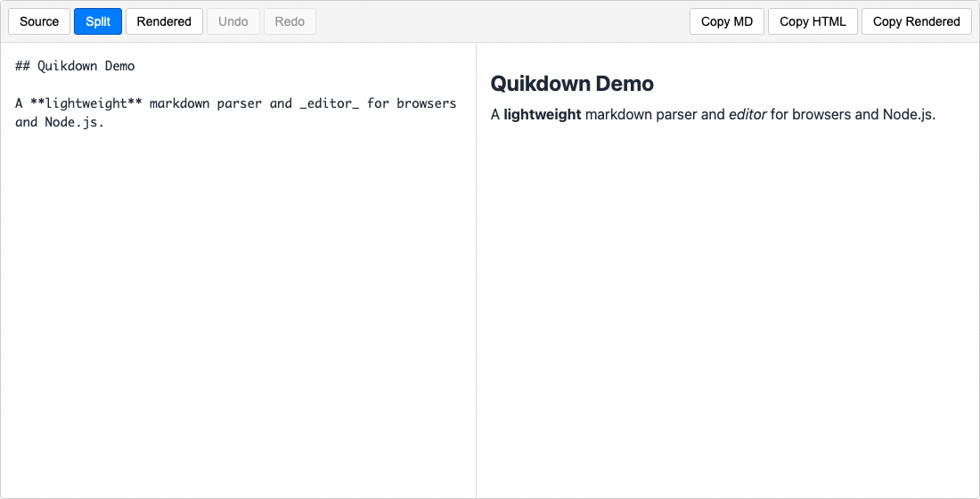Screen dimensions: 980x499
Task: Click italic 'editor' in rendered preview
Action: tap(747, 115)
